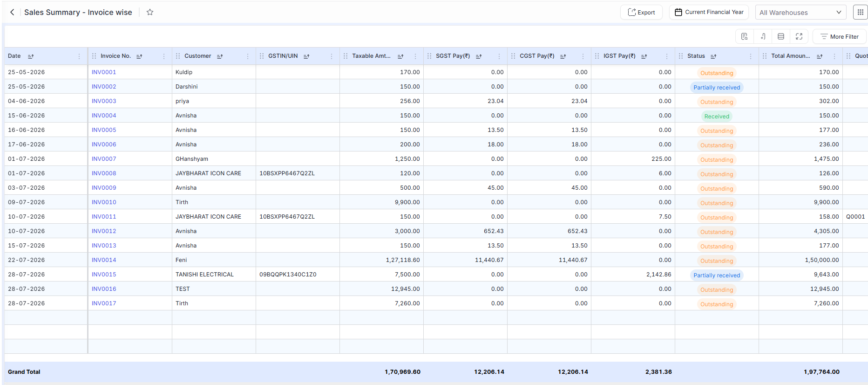Image resolution: width=868 pixels, height=385 pixels.
Task: Mark report as favorite with star
Action: [x=150, y=12]
